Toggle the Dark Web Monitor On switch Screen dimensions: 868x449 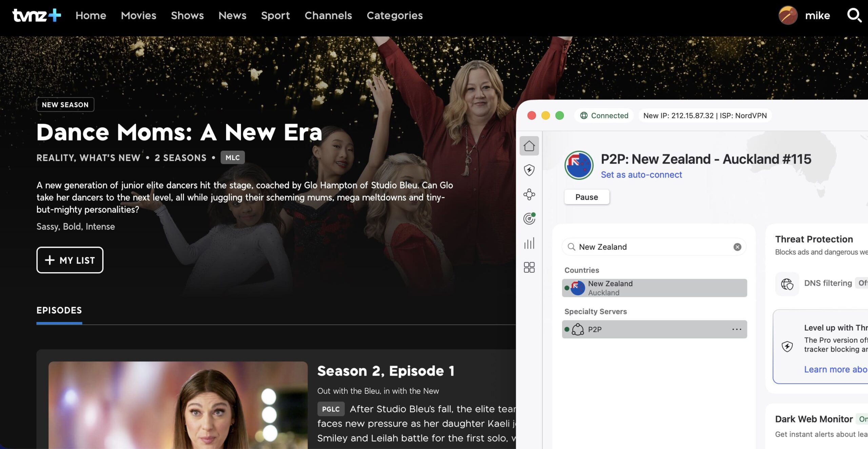(864, 419)
